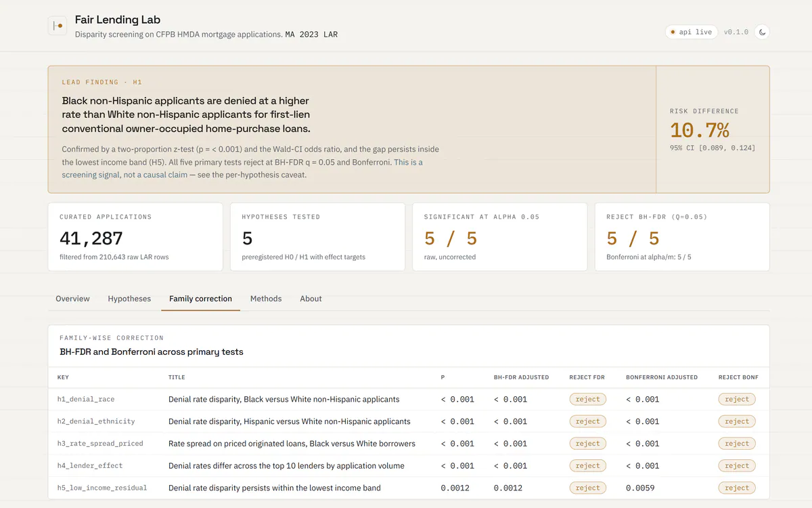Click the Bonferroni adjusted value 0.0059
The image size is (812, 508).
click(x=640, y=488)
